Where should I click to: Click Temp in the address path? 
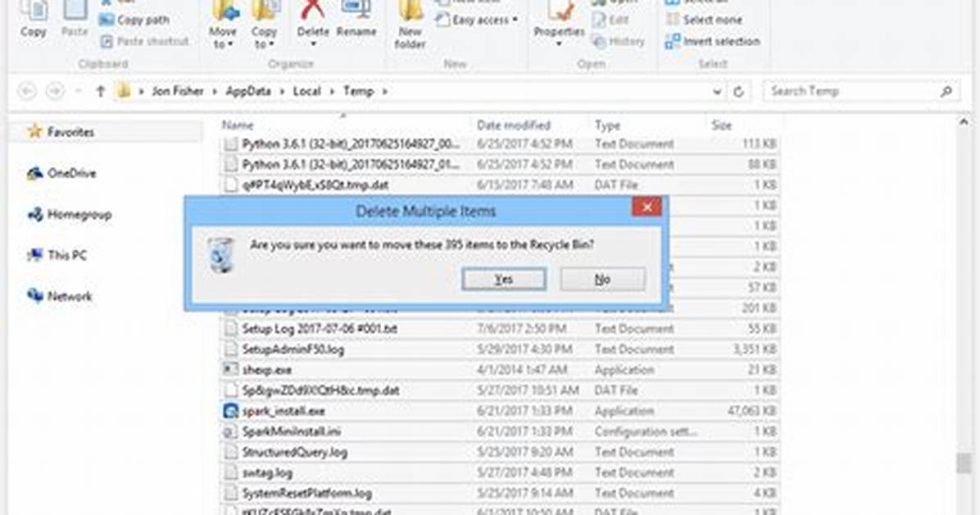tap(358, 91)
